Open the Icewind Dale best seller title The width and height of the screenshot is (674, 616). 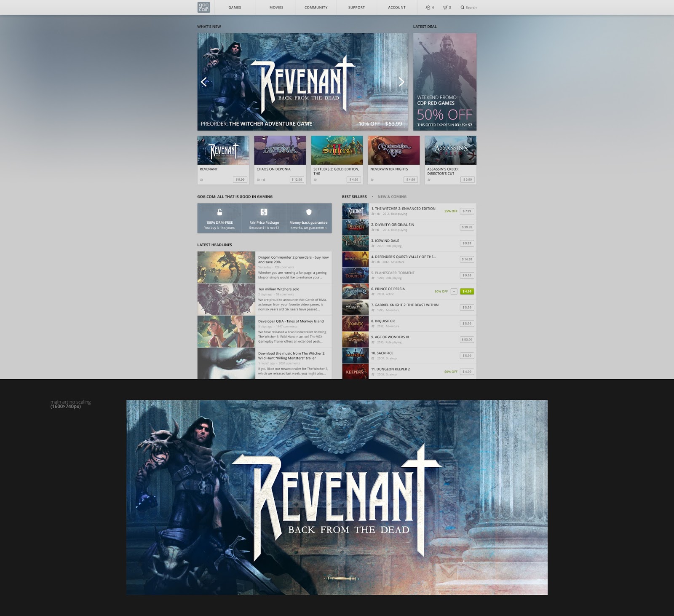[385, 241]
